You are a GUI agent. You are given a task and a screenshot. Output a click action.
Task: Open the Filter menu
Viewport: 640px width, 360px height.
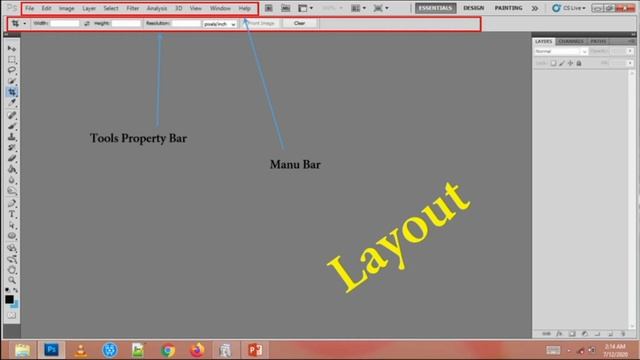[x=133, y=8]
